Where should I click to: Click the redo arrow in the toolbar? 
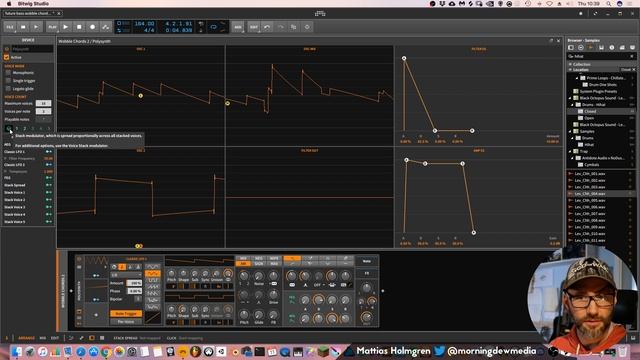pyautogui.click(x=280, y=27)
